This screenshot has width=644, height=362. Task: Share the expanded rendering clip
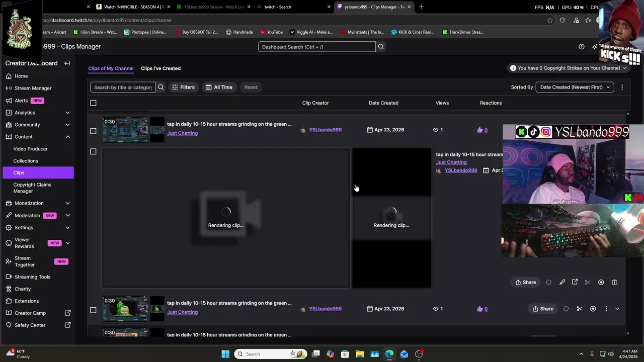click(x=525, y=283)
